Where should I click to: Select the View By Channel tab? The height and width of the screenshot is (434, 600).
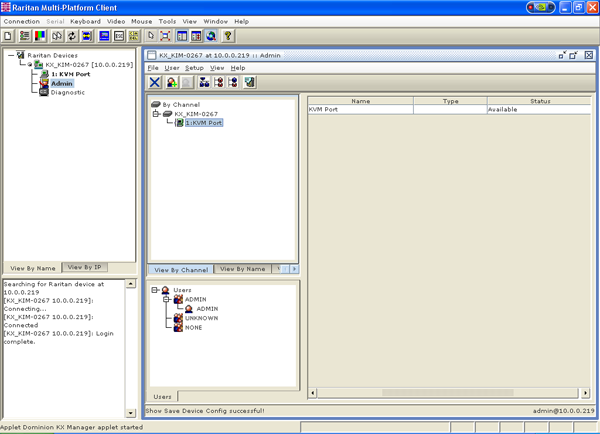click(x=181, y=269)
